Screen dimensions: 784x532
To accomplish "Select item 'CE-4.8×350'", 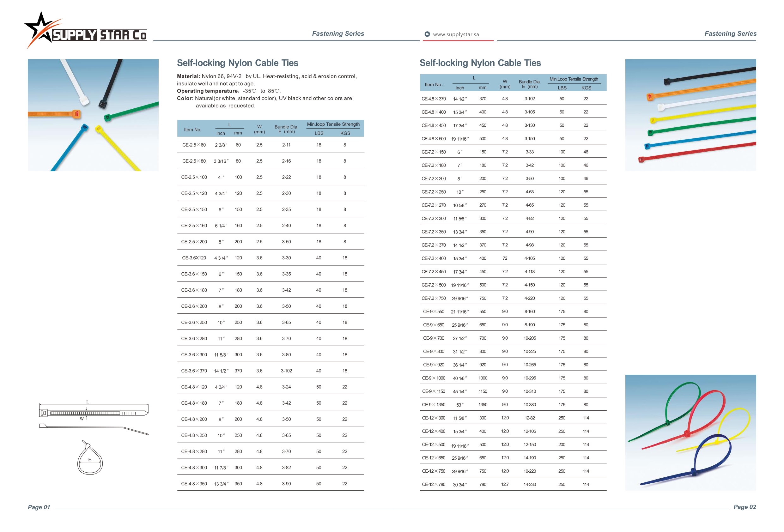I will point(194,484).
